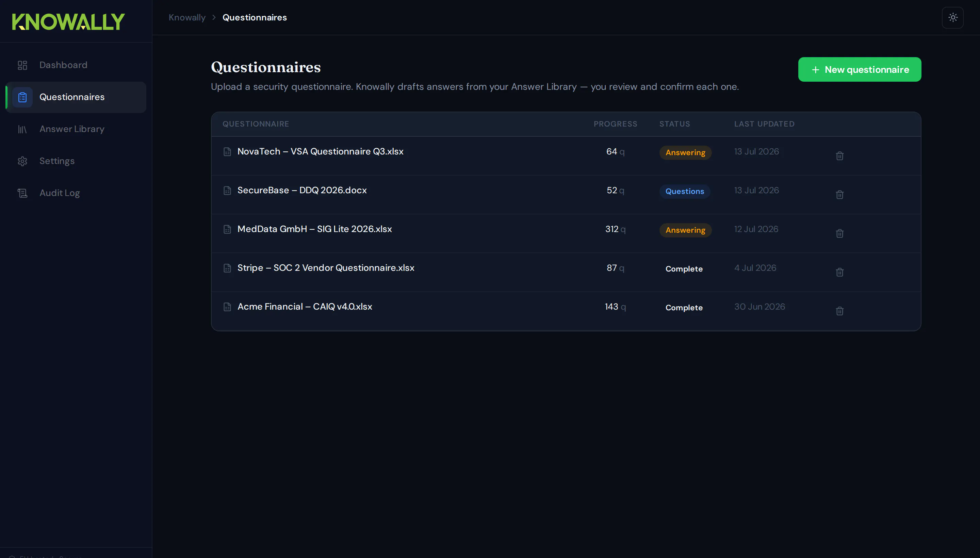Open NovaTech – VSA Questionnaire Q3.xlsx
980x558 pixels.
[321, 151]
